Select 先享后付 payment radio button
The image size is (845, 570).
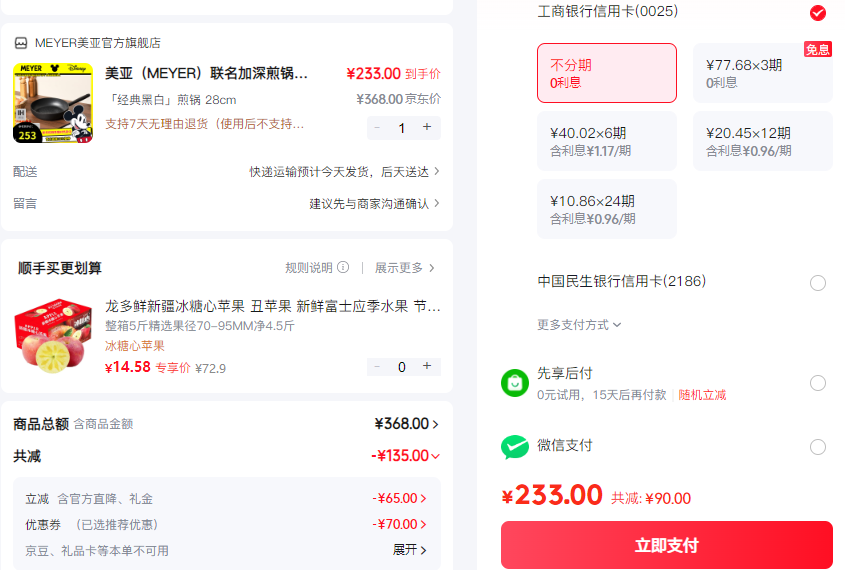tap(818, 383)
